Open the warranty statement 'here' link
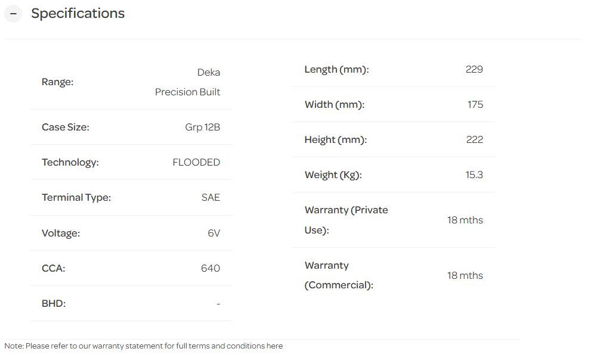This screenshot has height=364, width=591. pos(274,346)
